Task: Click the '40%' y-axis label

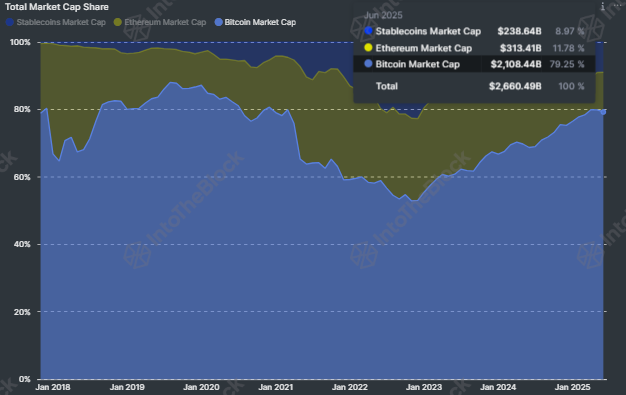Action: click(22, 244)
